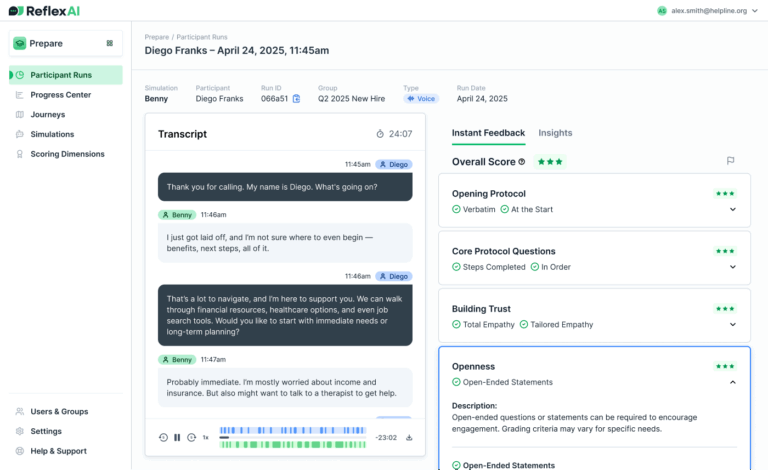Viewport: 768px width, 470px height.
Task: Download the call audio recording
Action: [x=409, y=437]
